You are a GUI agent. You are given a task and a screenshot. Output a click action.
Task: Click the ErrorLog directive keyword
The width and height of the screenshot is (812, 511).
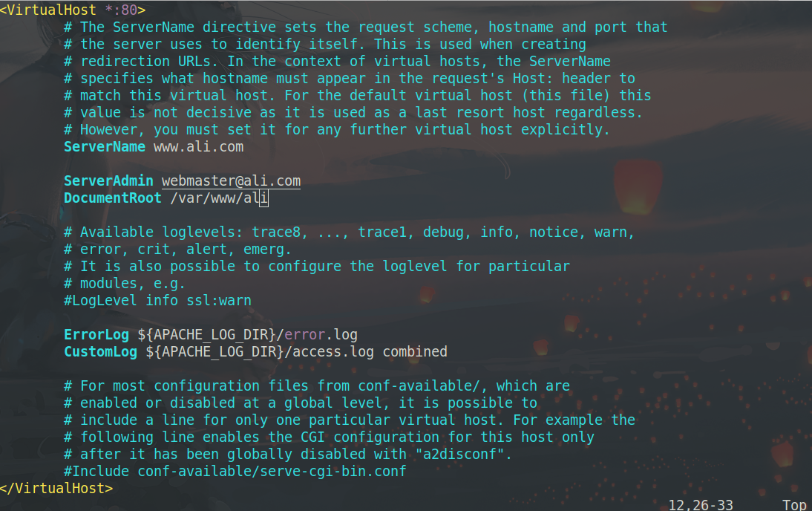click(x=96, y=335)
